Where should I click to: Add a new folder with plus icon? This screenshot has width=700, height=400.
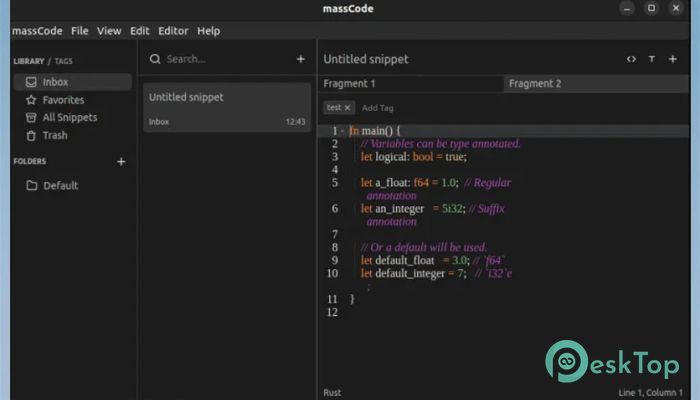pos(121,162)
